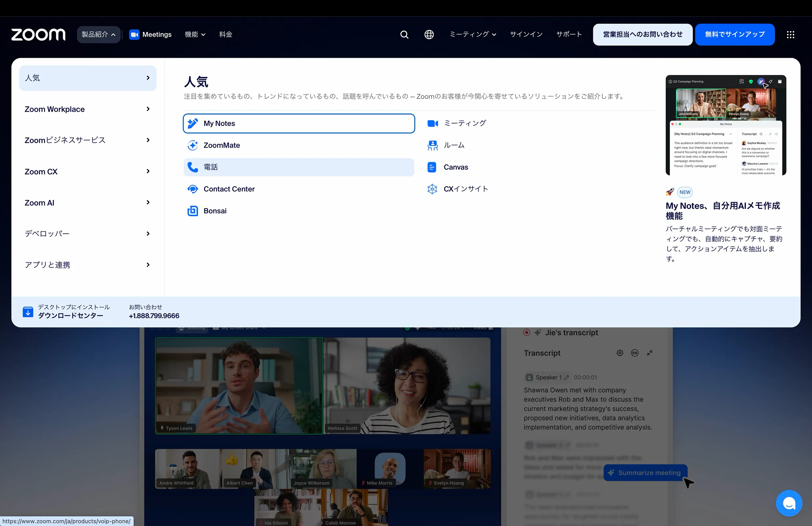Click the Meetings camera icon in navbar

(134, 35)
